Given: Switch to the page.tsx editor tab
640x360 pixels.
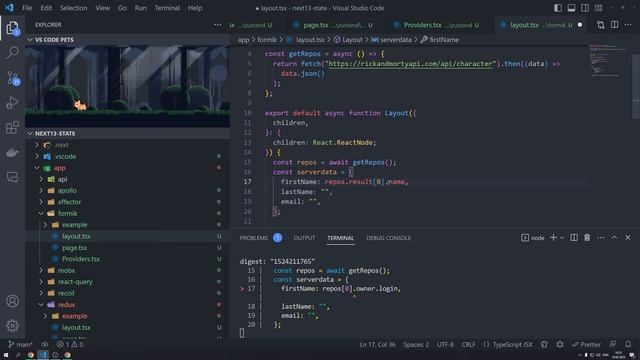Looking at the screenshot, I should pyautogui.click(x=333, y=25).
